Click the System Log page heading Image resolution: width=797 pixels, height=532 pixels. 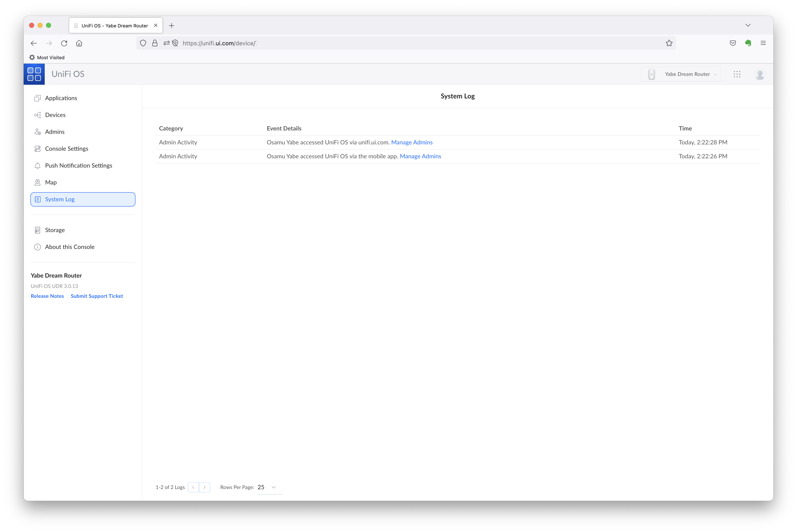(457, 96)
